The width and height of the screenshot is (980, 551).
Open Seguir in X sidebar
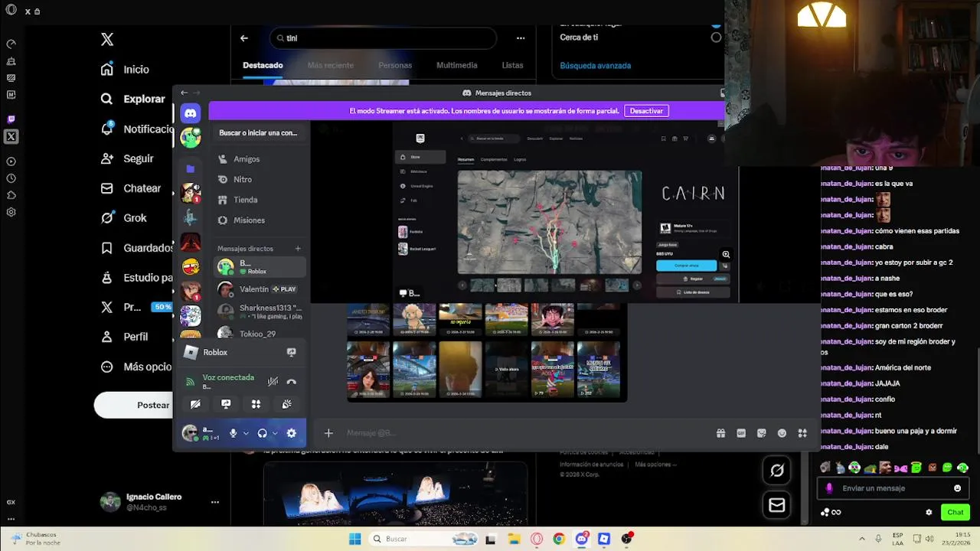pyautogui.click(x=128, y=158)
